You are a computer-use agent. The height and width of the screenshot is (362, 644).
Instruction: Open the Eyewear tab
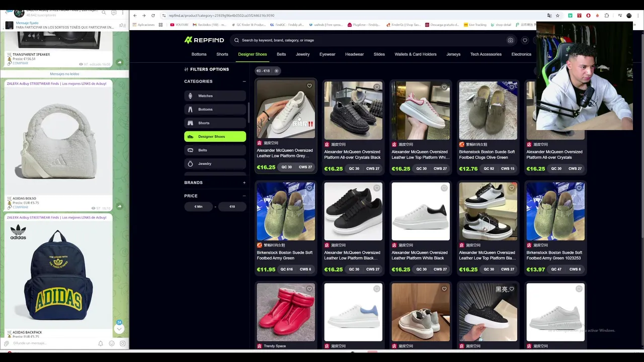tap(327, 54)
